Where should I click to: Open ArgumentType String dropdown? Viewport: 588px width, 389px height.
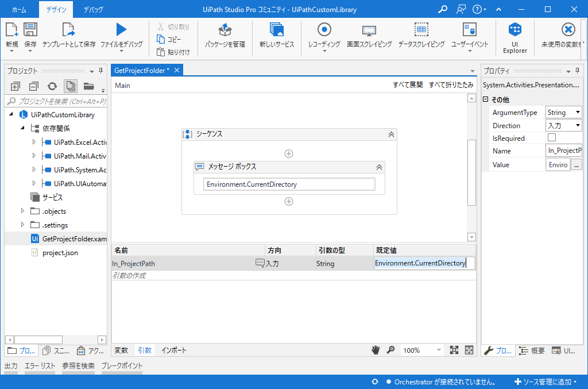[578, 112]
